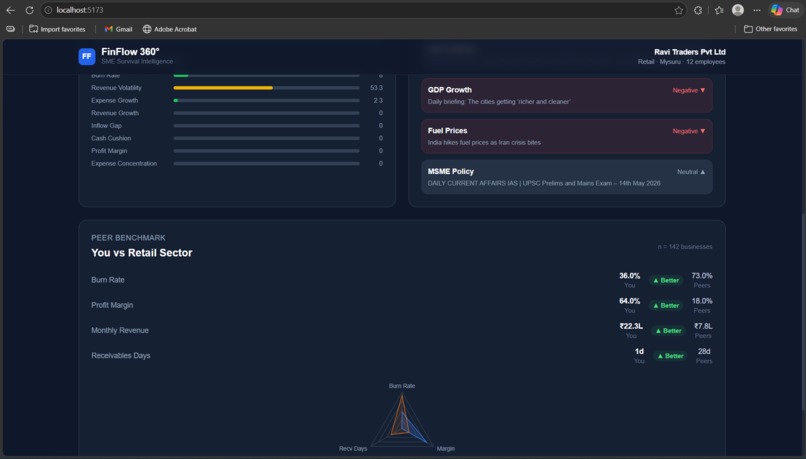
Task: Click peers Monthly Revenue ₹7.8L value
Action: [x=703, y=326]
